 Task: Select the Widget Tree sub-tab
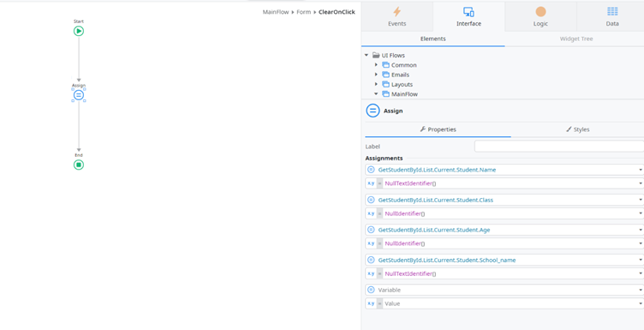tap(575, 39)
